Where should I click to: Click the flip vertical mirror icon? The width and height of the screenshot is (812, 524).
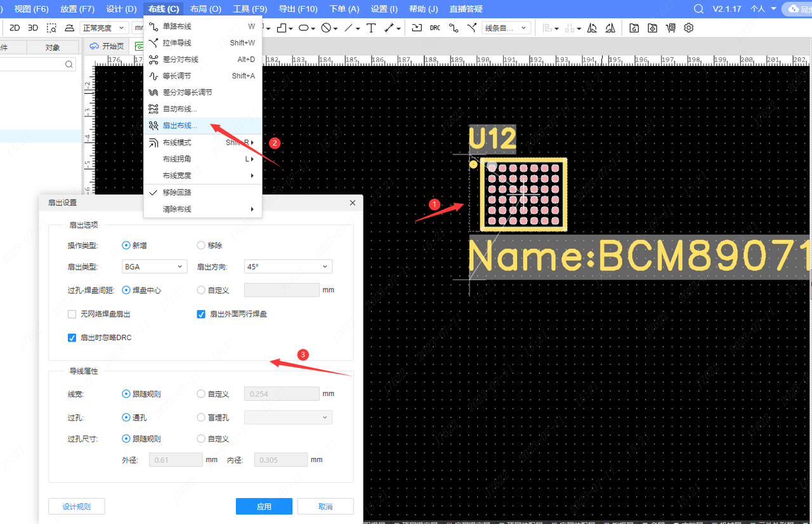click(x=610, y=28)
